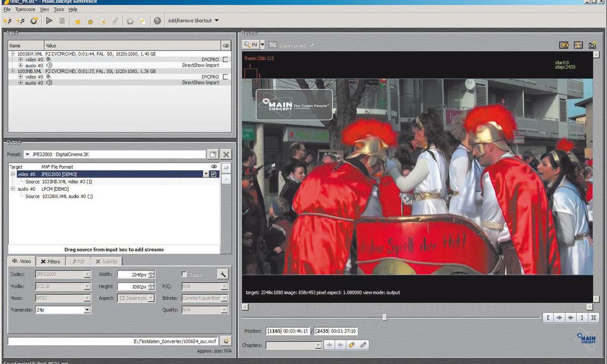Image resolution: width=607 pixels, height=364 pixels.
Task: Expand video #0 under 10026W.XML
Action: [x=21, y=60]
